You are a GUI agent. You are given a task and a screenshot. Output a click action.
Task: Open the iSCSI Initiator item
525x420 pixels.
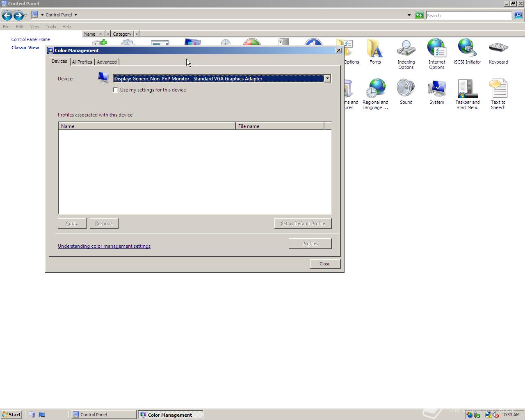(x=468, y=52)
